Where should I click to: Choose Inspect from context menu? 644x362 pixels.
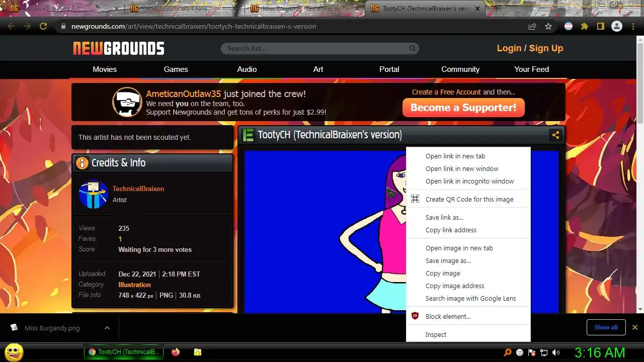[x=468, y=334]
